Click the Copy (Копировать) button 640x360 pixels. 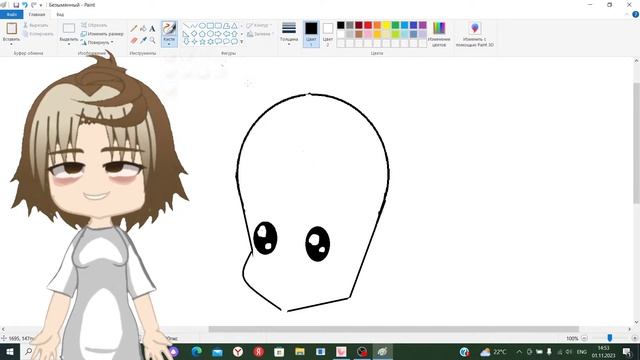click(x=38, y=34)
